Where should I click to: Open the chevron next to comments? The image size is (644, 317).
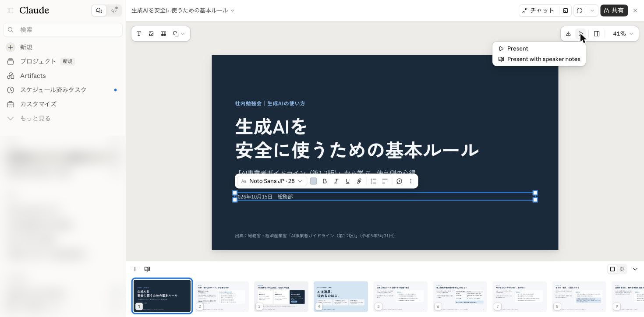tap(592, 11)
